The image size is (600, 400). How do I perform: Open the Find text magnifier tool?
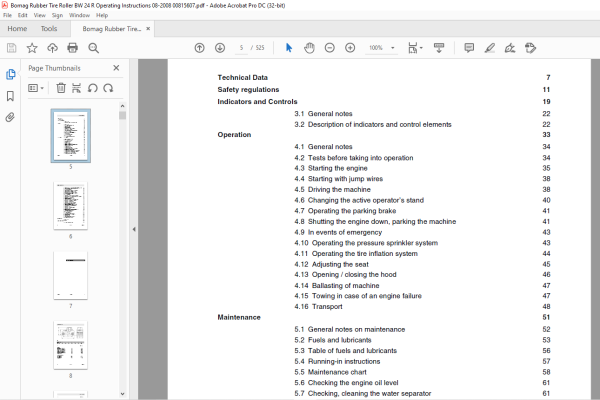[93, 48]
